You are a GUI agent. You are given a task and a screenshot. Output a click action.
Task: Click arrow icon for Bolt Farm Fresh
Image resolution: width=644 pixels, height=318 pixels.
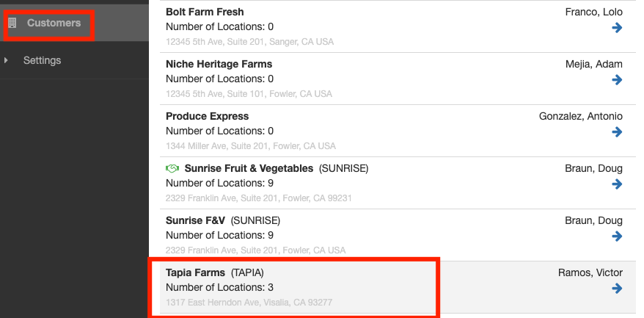coord(617,28)
